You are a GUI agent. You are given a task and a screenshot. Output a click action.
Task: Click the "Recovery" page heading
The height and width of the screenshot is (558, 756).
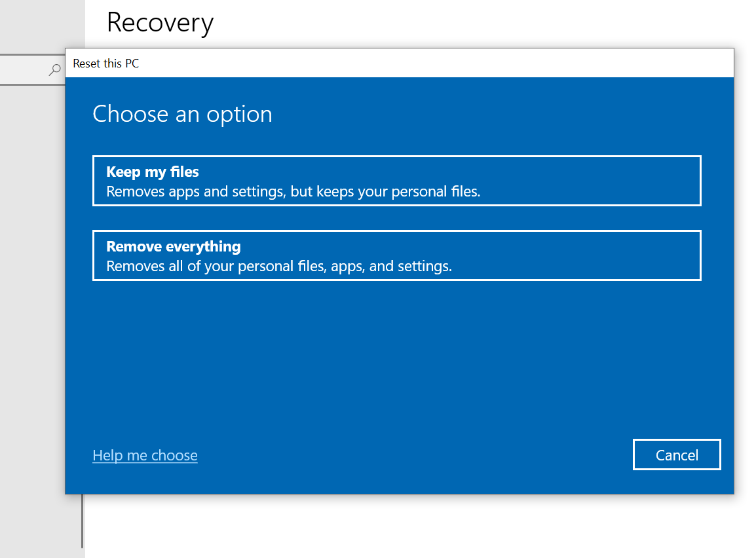point(160,23)
